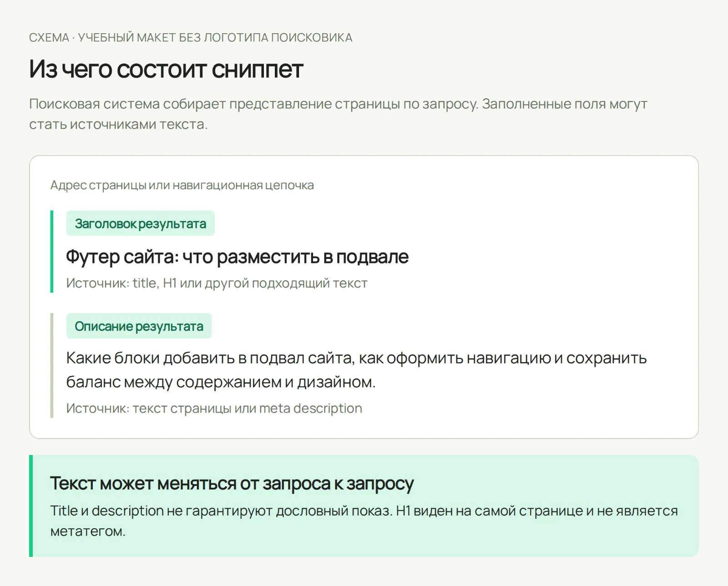Click the 'Заголовок результата' label badge
This screenshot has width=728, height=586.
[140, 223]
